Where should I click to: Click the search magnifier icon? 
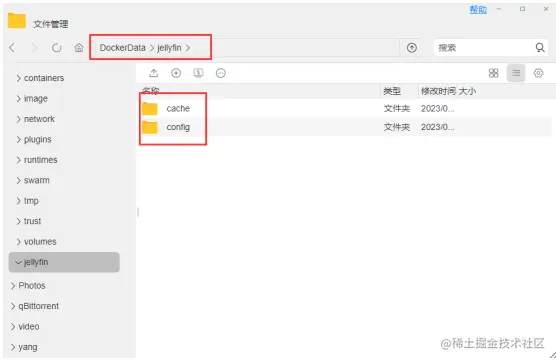540,48
